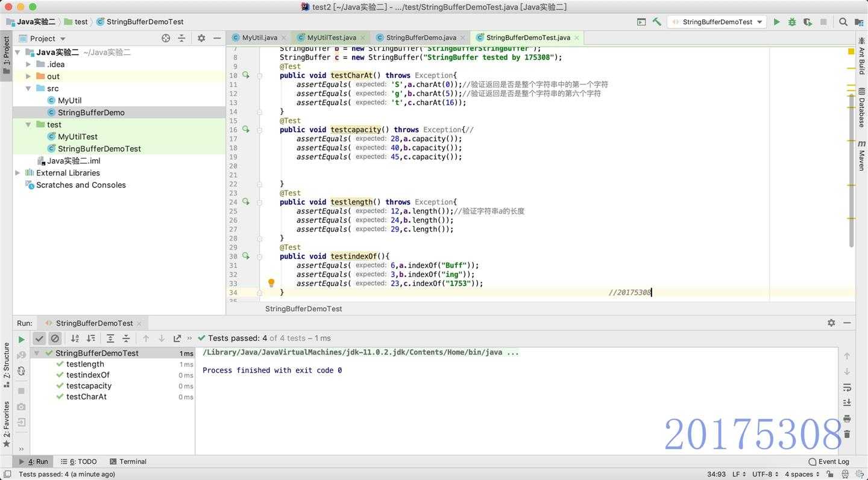The width and height of the screenshot is (868, 480).
Task: Click the locate-in-project target icon
Action: 166,38
